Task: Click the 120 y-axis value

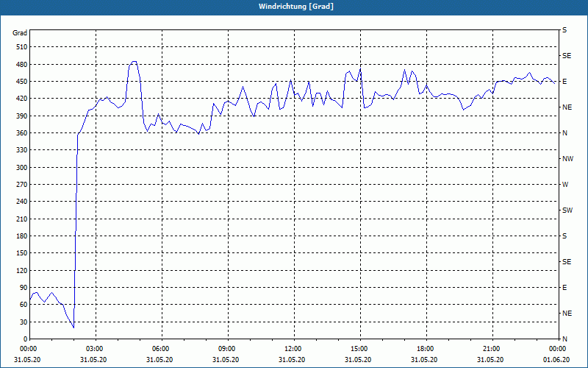Action: point(22,270)
